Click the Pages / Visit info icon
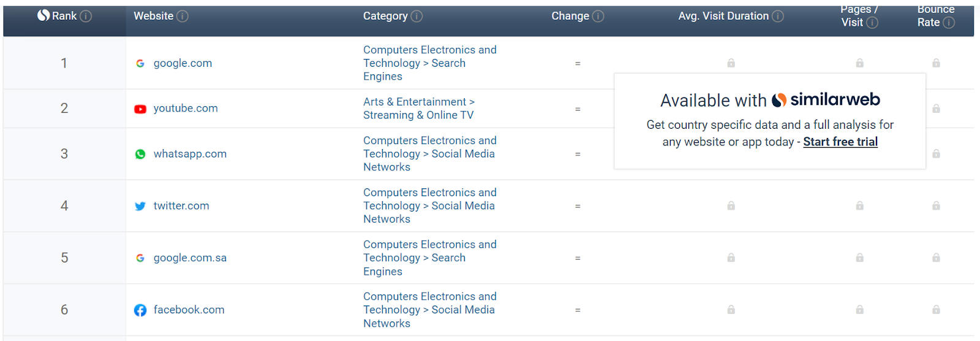Screen dimensions: 980x341 (872, 23)
